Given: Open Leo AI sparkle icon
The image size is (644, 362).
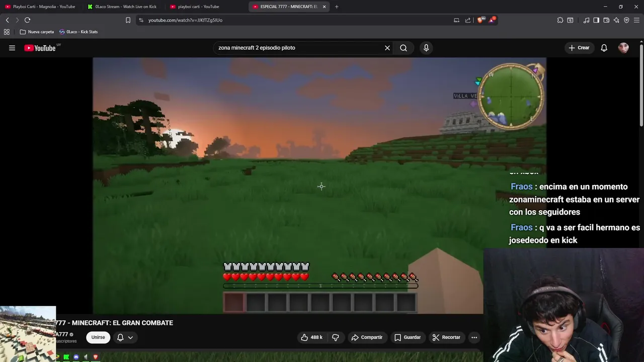Looking at the screenshot, I should (616, 20).
